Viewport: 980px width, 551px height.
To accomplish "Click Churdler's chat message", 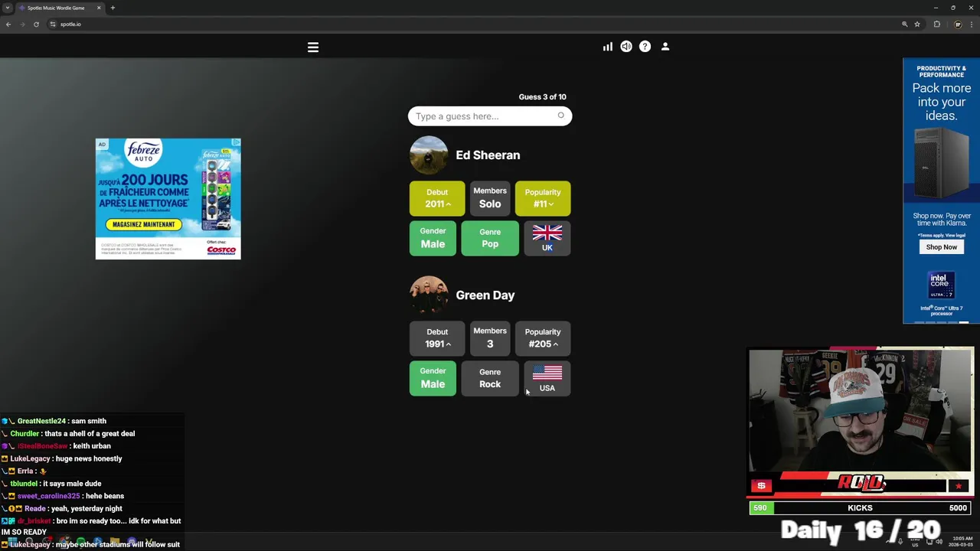I will click(68, 434).
